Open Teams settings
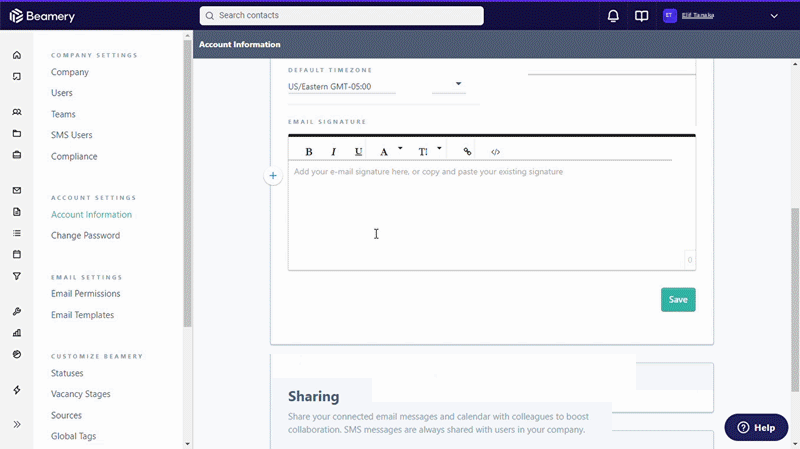800x449 pixels. click(x=63, y=114)
